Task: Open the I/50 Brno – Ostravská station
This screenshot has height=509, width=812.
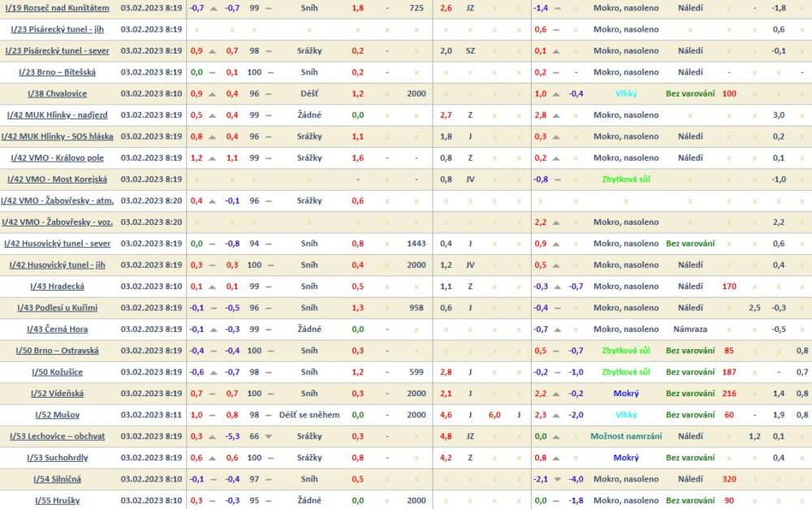Action: pyautogui.click(x=57, y=351)
